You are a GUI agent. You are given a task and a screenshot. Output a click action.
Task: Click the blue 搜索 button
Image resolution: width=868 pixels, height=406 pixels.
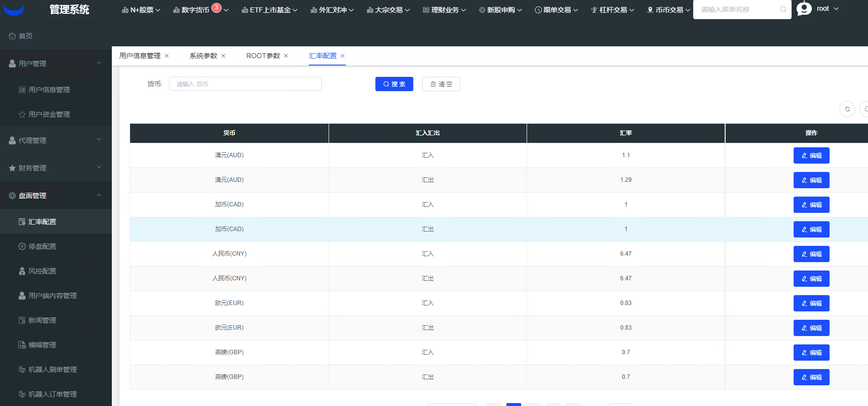point(394,84)
